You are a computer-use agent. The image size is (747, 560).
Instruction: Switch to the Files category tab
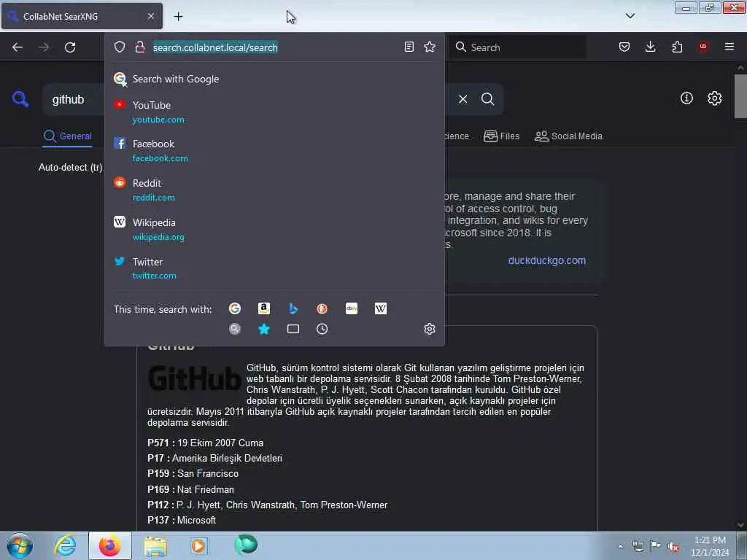(x=502, y=136)
